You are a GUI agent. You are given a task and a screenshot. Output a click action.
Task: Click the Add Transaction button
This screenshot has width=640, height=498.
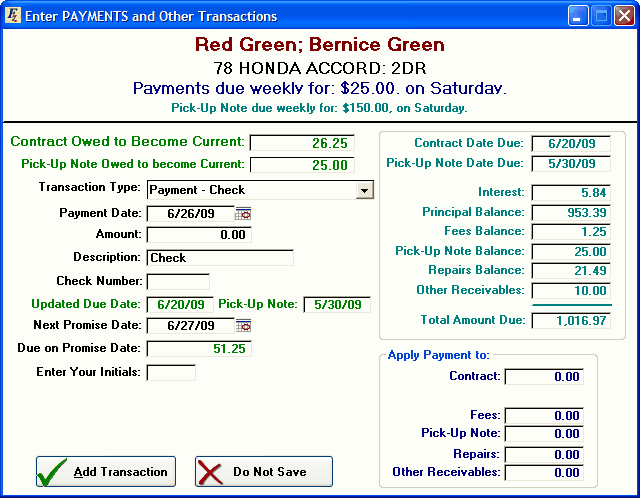click(x=104, y=471)
